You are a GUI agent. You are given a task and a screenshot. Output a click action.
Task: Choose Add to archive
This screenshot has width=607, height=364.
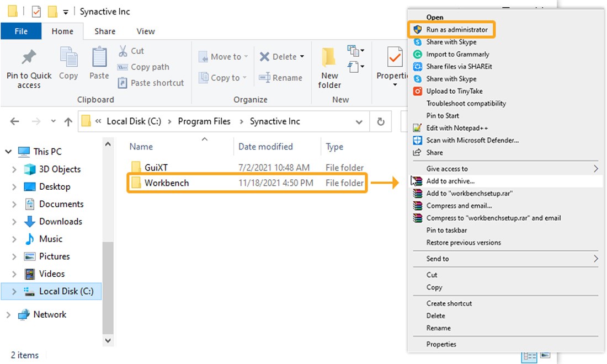[450, 181]
